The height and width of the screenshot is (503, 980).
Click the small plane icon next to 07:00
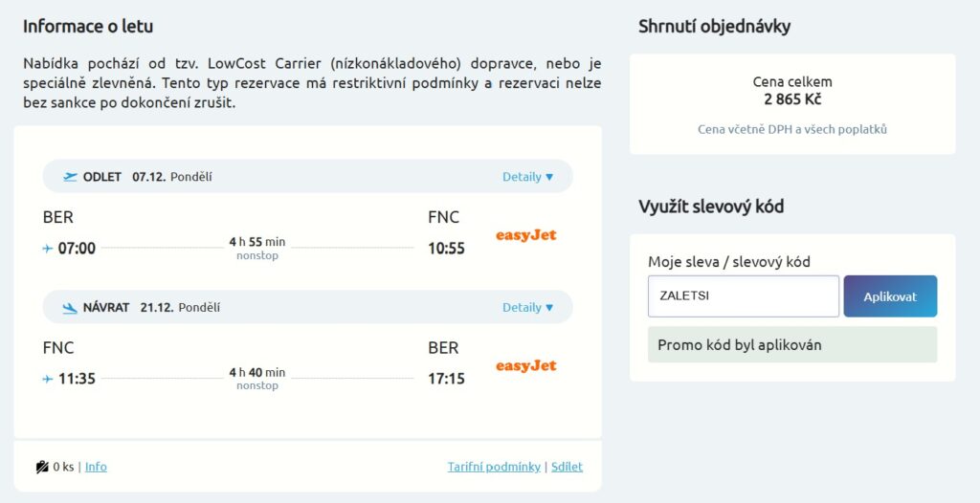click(48, 249)
